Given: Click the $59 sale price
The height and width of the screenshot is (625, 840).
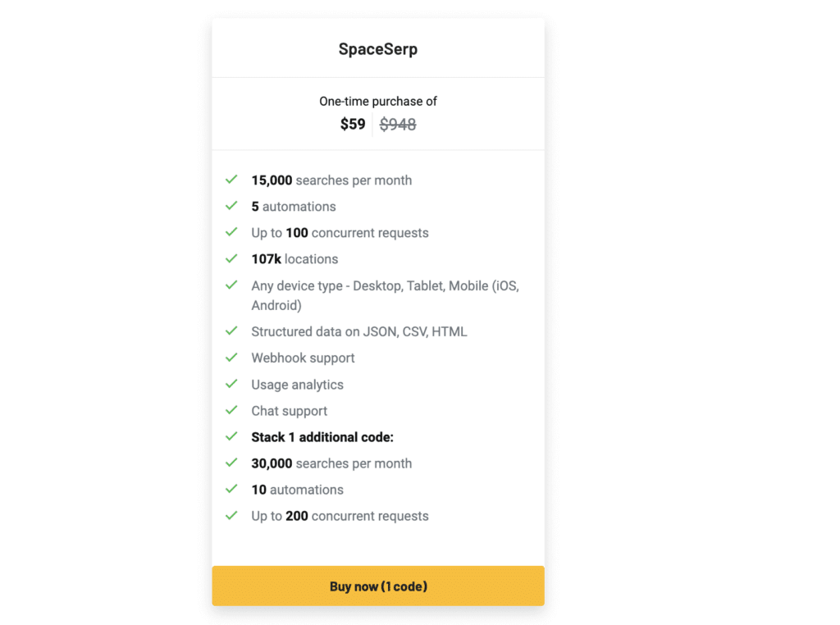Looking at the screenshot, I should [353, 125].
